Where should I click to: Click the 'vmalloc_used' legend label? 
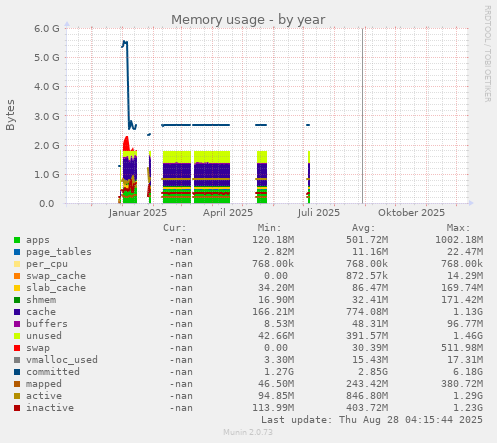tap(62, 360)
